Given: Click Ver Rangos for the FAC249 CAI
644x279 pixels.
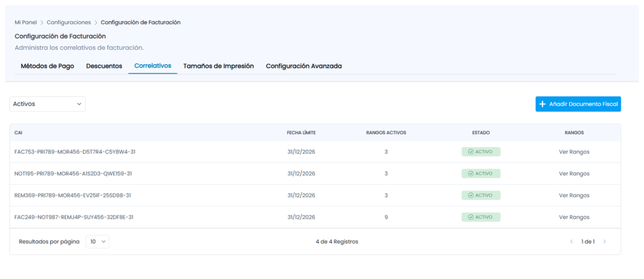Looking at the screenshot, I should [x=574, y=217].
